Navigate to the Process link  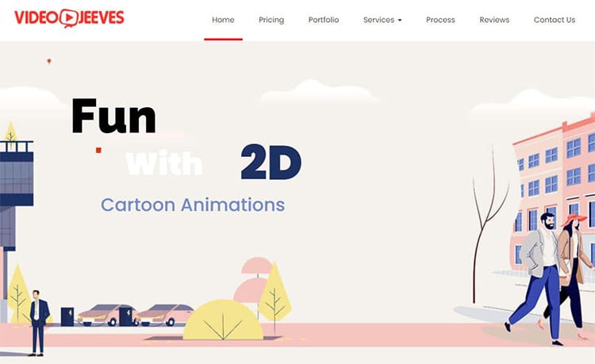pyautogui.click(x=440, y=20)
